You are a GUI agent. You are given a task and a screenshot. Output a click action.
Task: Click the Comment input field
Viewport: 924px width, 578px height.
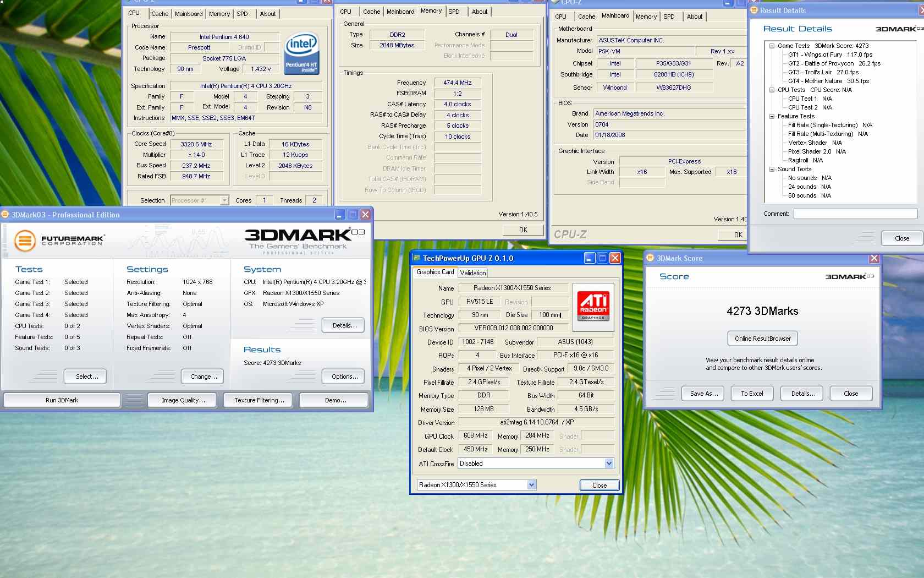855,214
